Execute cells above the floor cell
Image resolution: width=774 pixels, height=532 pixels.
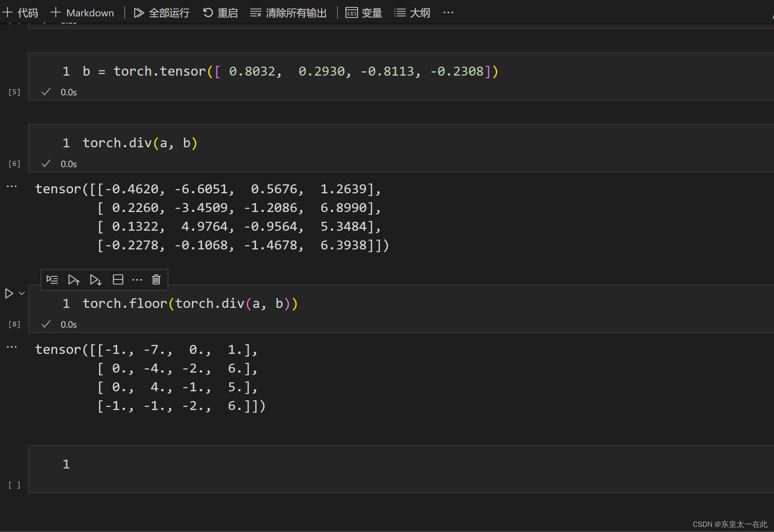[x=74, y=279]
